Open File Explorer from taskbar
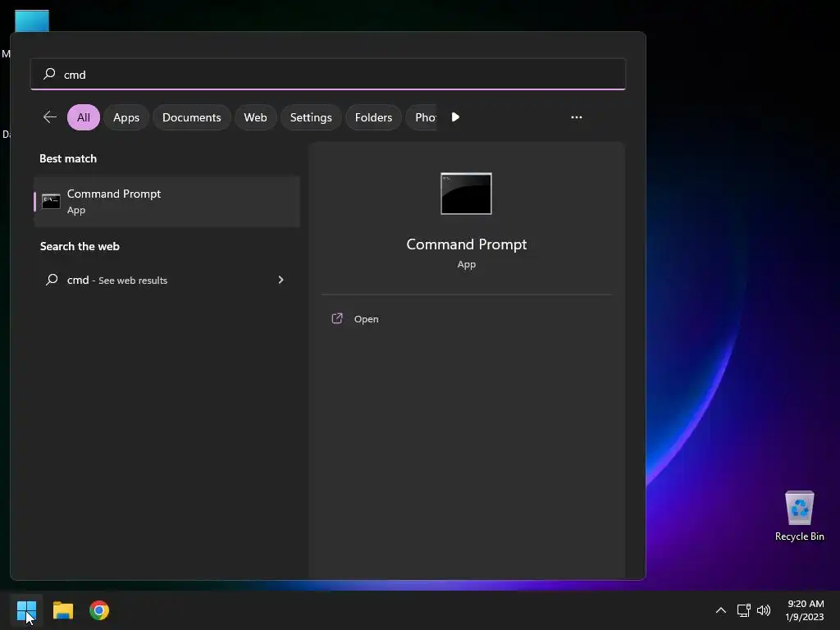The image size is (840, 630). coord(62,610)
